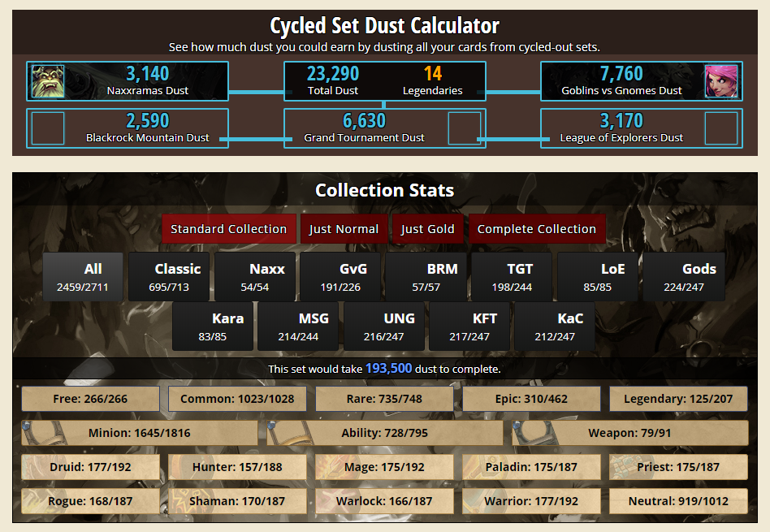Click the empty Blackrock Mountain icon box

pos(48,128)
